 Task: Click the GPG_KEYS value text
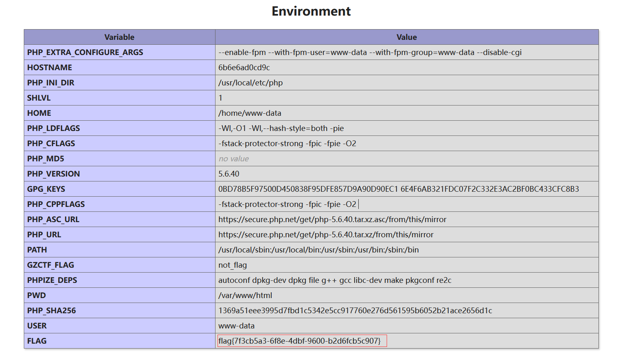(x=398, y=189)
